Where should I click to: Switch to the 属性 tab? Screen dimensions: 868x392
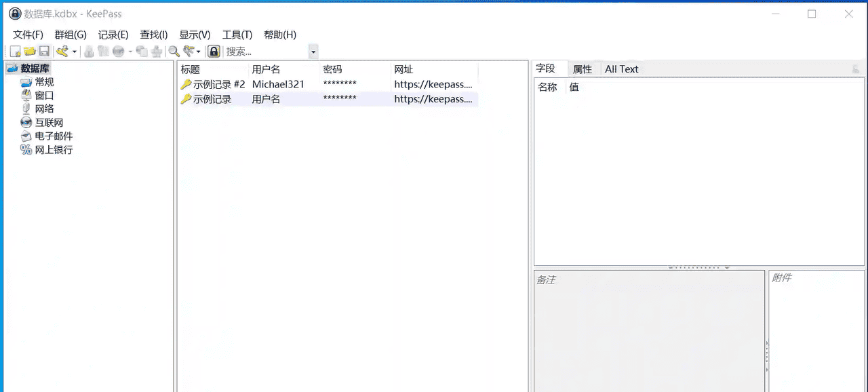point(582,68)
